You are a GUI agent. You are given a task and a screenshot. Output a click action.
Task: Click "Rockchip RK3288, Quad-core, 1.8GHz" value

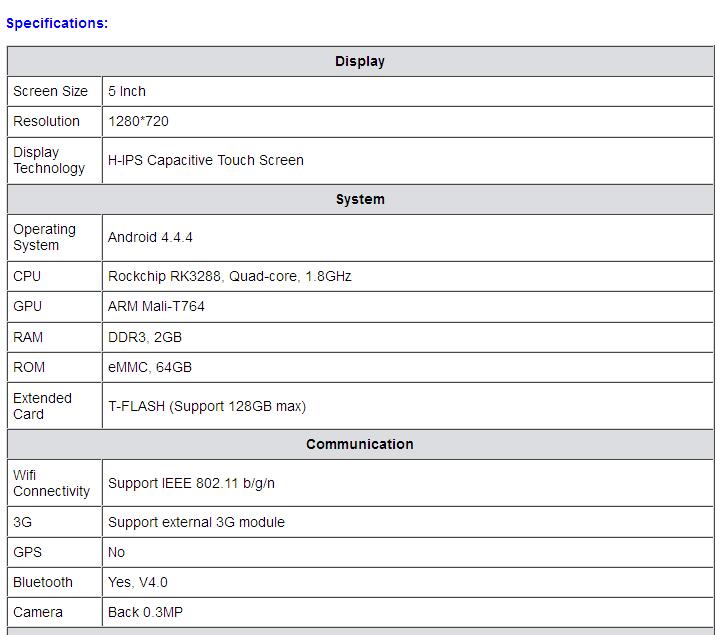[x=230, y=276]
